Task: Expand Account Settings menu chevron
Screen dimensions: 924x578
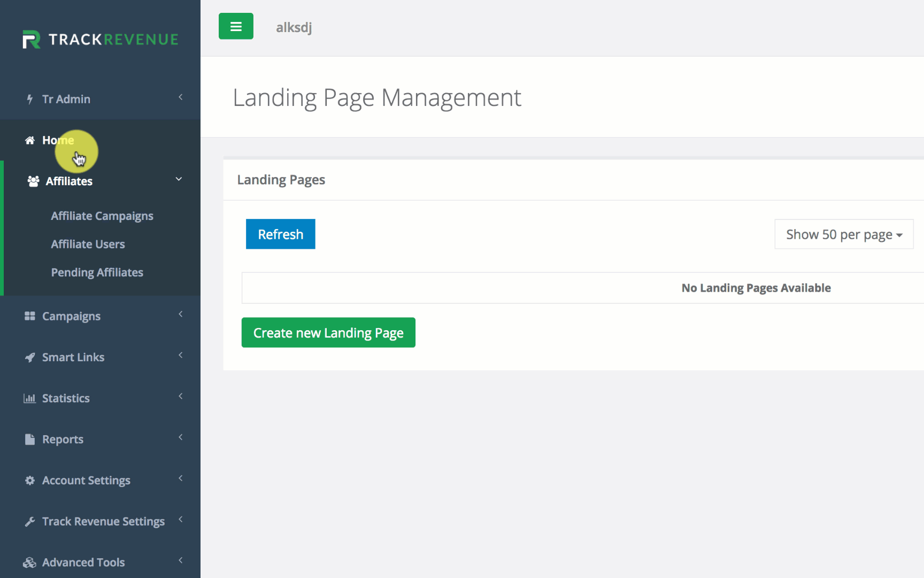Action: [x=181, y=478]
